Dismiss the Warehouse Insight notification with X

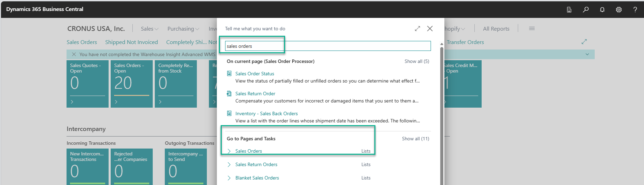(74, 54)
